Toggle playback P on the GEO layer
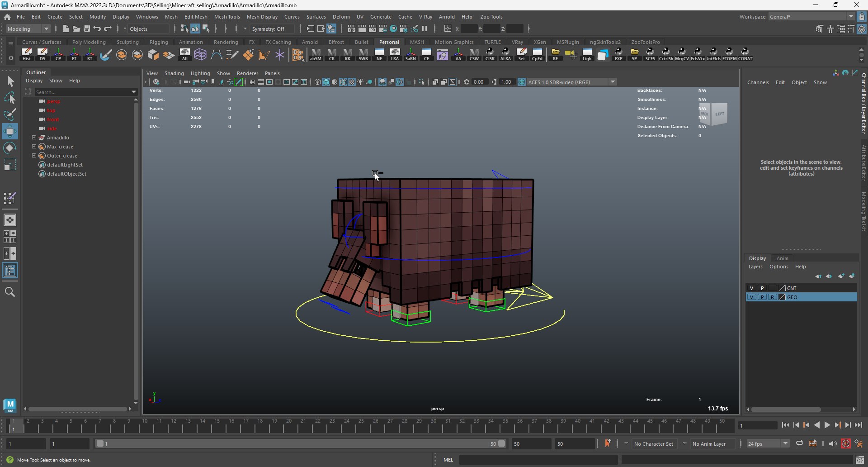Image resolution: width=868 pixels, height=467 pixels. tap(762, 297)
